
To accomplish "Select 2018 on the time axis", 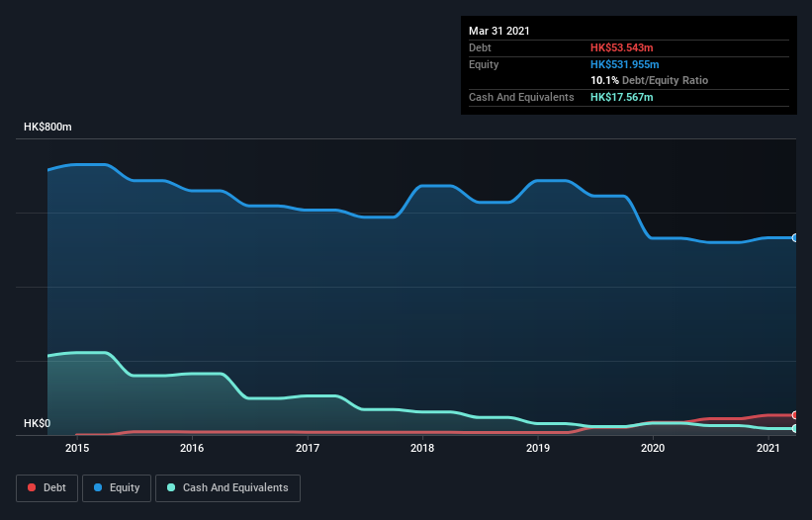I will 422,449.
